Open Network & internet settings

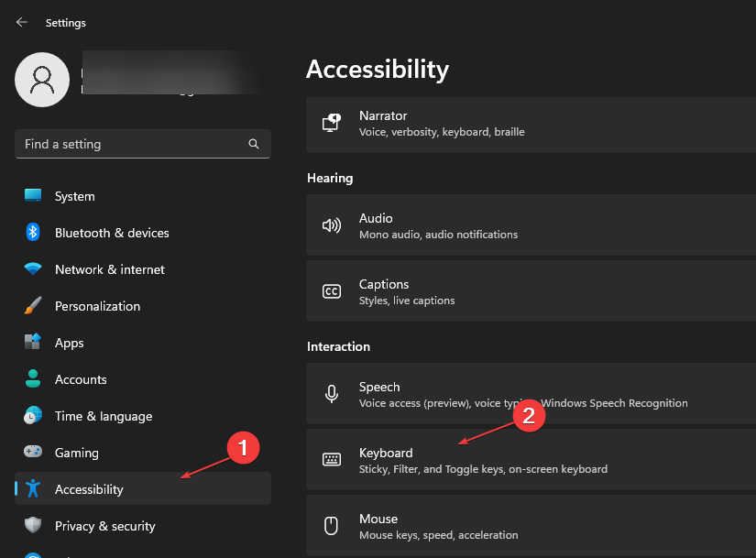coord(110,269)
